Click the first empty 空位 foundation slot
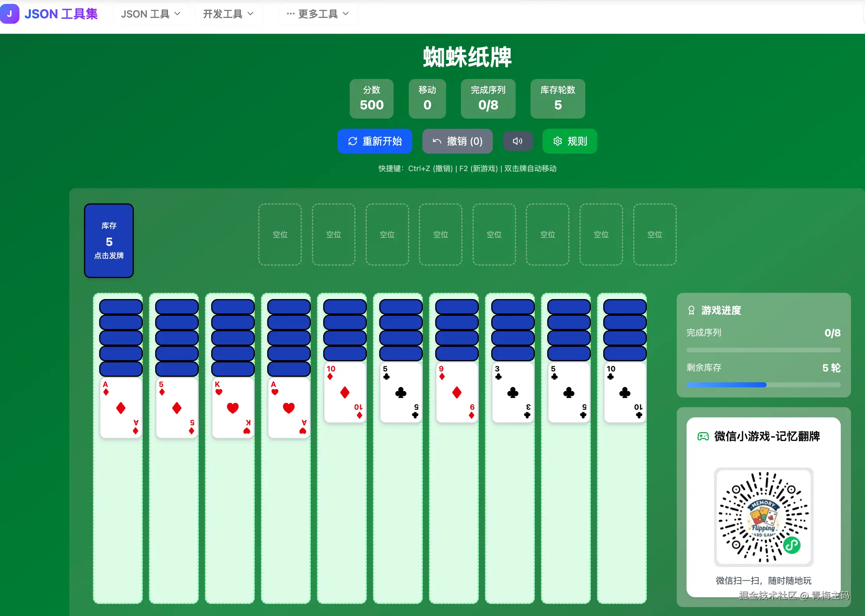Viewport: 865px width, 616px height. pyautogui.click(x=280, y=234)
